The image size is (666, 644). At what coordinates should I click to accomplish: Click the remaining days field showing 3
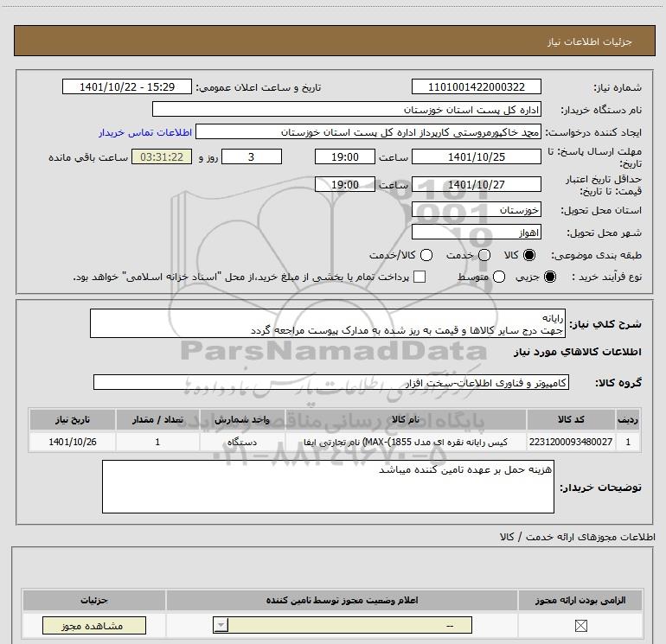coord(252,156)
